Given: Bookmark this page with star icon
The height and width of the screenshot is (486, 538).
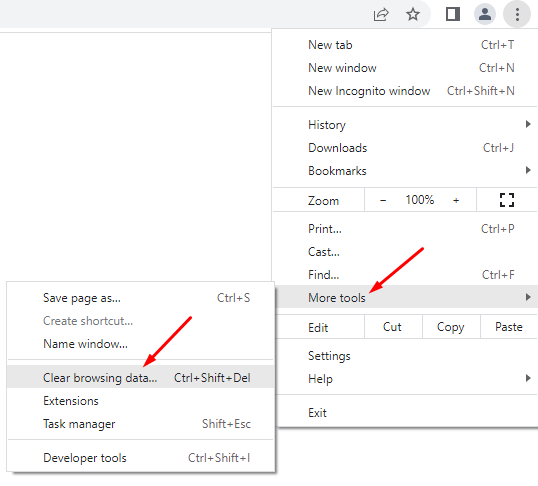Looking at the screenshot, I should pos(413,14).
